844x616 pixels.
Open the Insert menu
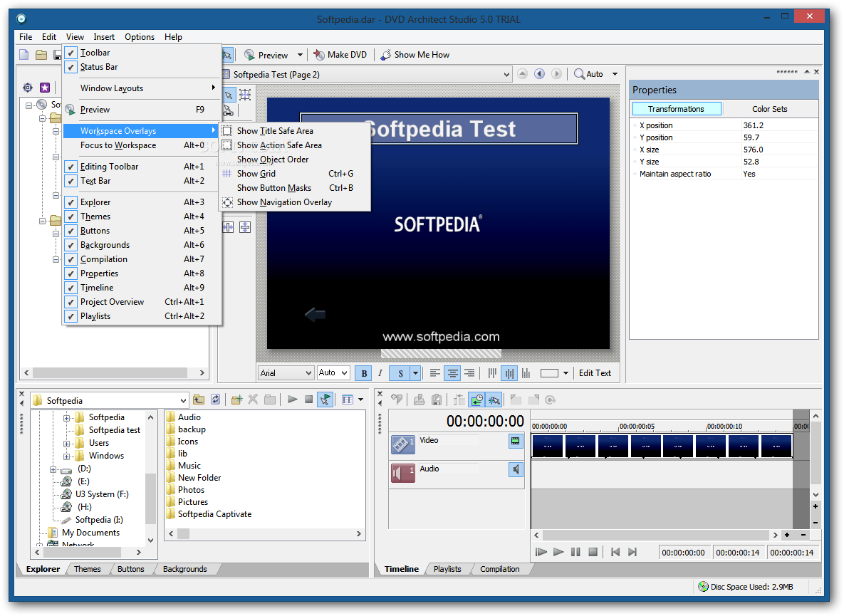104,36
